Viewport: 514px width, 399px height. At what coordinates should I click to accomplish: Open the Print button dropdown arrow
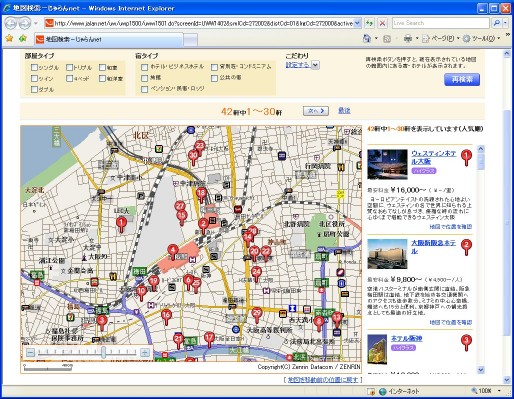(417, 39)
